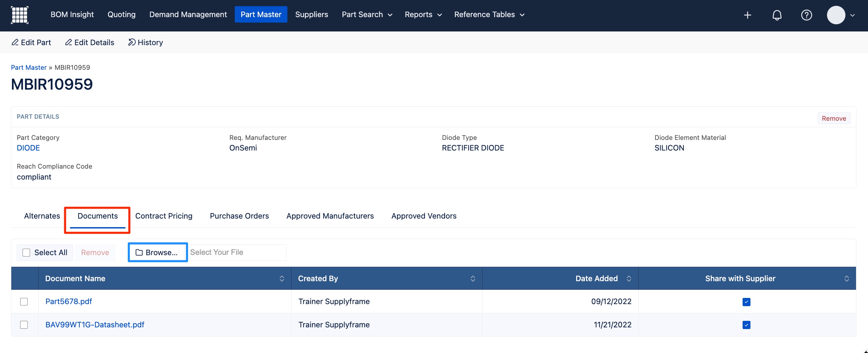Screen dimensions: 868x353
Task: Sort by Created By column arrows
Action: 473,278
